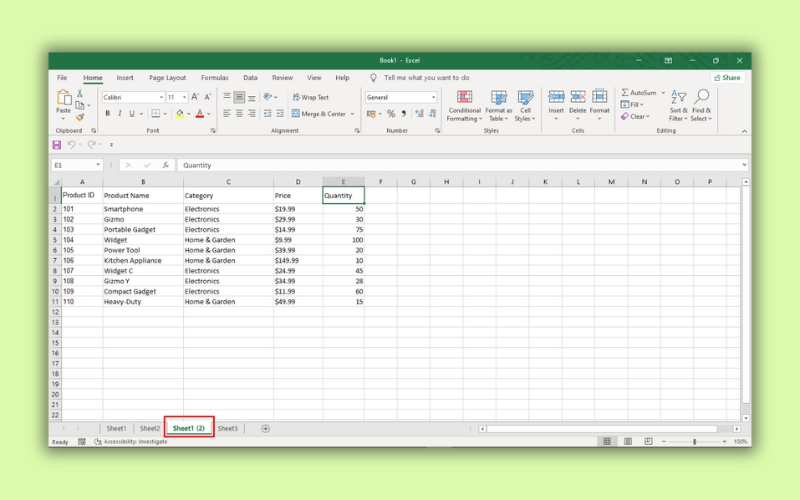The height and width of the screenshot is (500, 800).
Task: Click Accessibility: Investigate in status bar
Action: (131, 442)
